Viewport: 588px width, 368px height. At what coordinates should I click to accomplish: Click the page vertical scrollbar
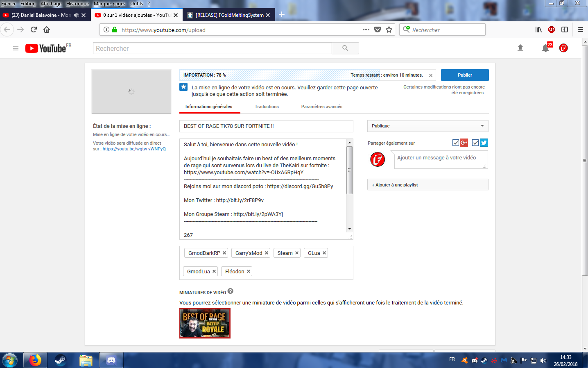585,160
